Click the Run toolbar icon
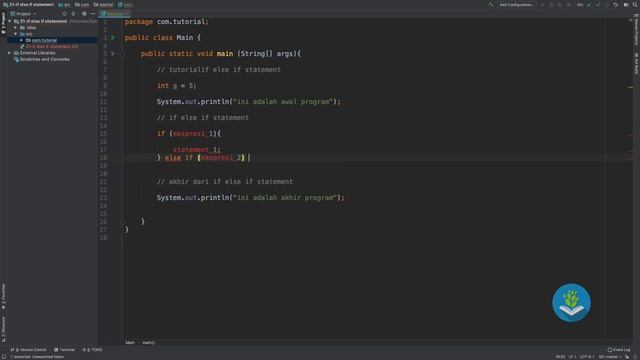640x360 pixels. (x=542, y=4)
